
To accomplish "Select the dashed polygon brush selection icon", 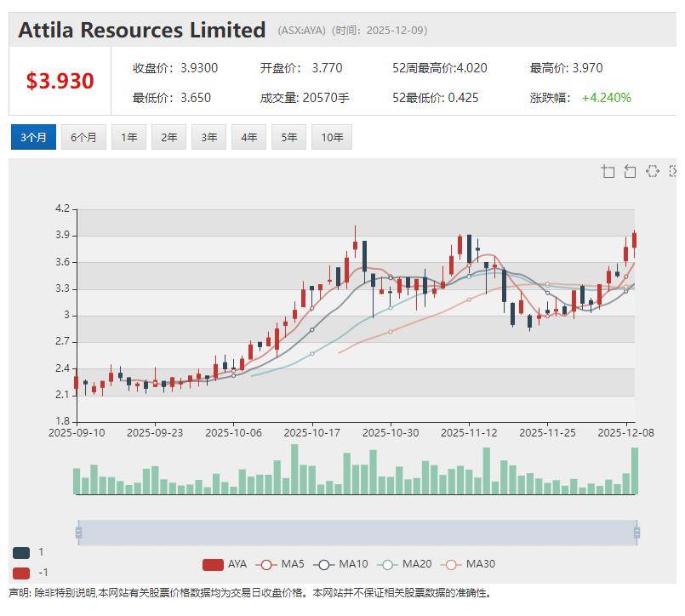I will pos(653,172).
